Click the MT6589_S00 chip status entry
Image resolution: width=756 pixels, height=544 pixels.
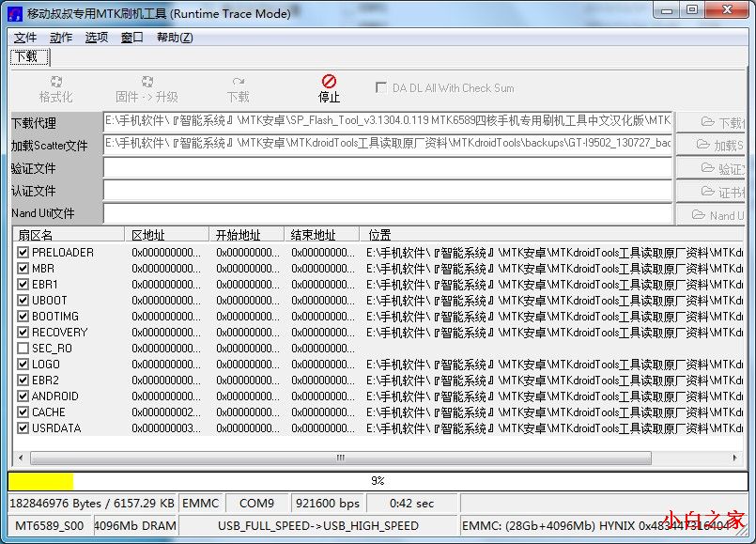coord(50,525)
